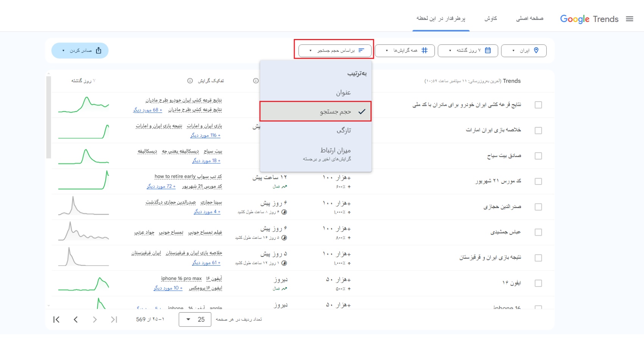Check the نتیجه بازی ایران و قرقیزستان row
Image resolution: width=644 pixels, height=341 pixels.
tap(538, 258)
